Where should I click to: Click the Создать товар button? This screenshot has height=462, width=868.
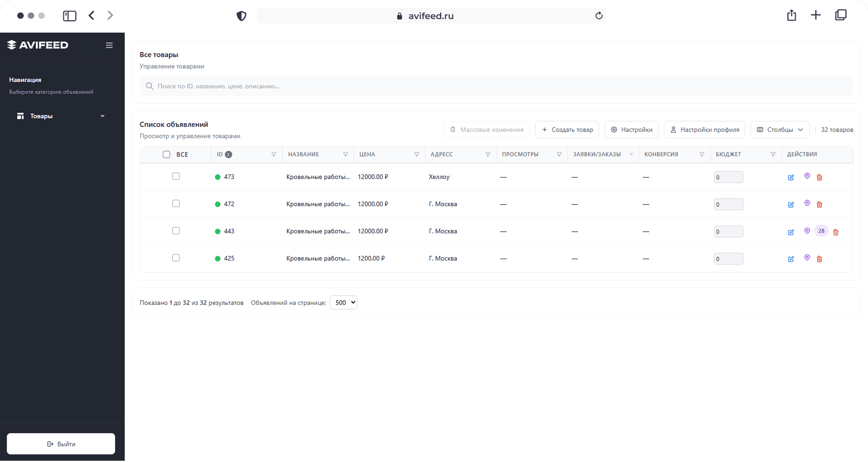pos(567,130)
